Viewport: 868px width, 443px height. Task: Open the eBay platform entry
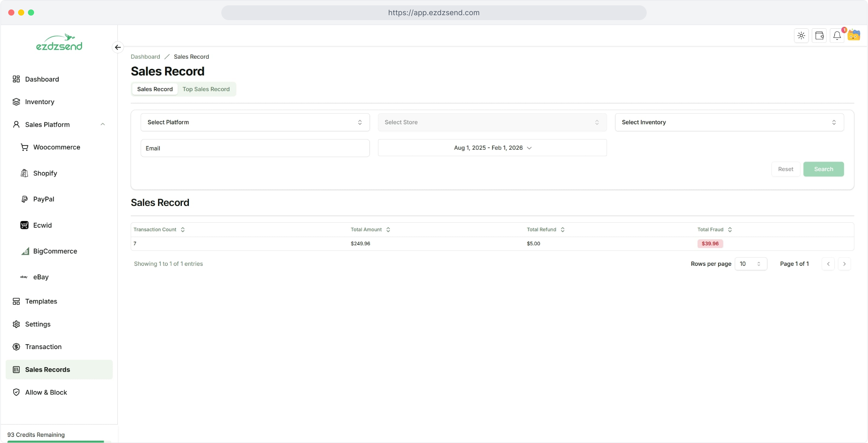(x=41, y=277)
